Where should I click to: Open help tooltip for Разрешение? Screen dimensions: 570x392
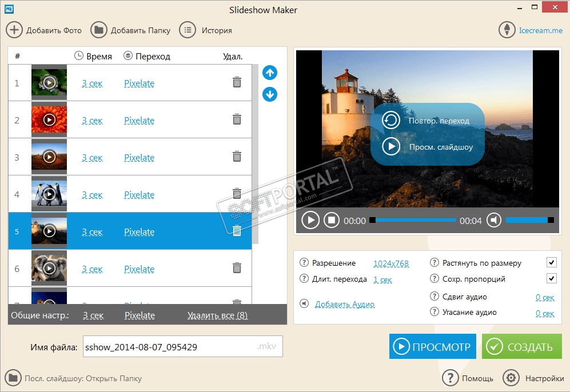pos(304,262)
